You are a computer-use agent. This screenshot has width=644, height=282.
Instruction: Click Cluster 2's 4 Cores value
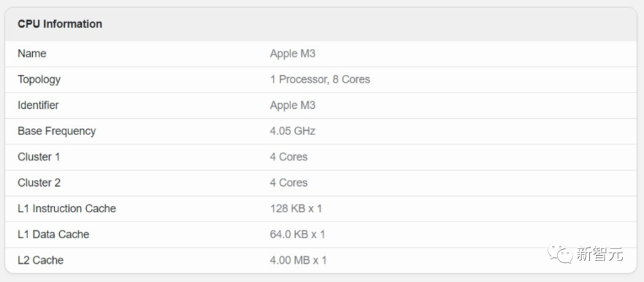coord(288,183)
